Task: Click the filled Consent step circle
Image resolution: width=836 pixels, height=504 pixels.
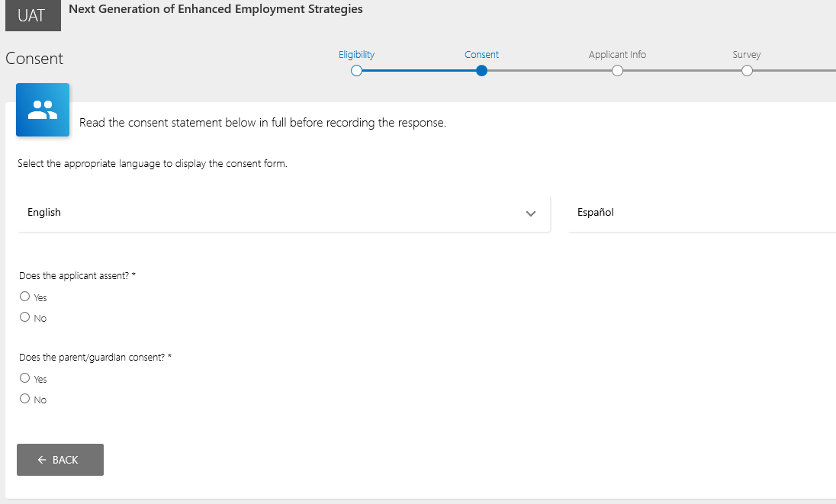Action: 481,71
